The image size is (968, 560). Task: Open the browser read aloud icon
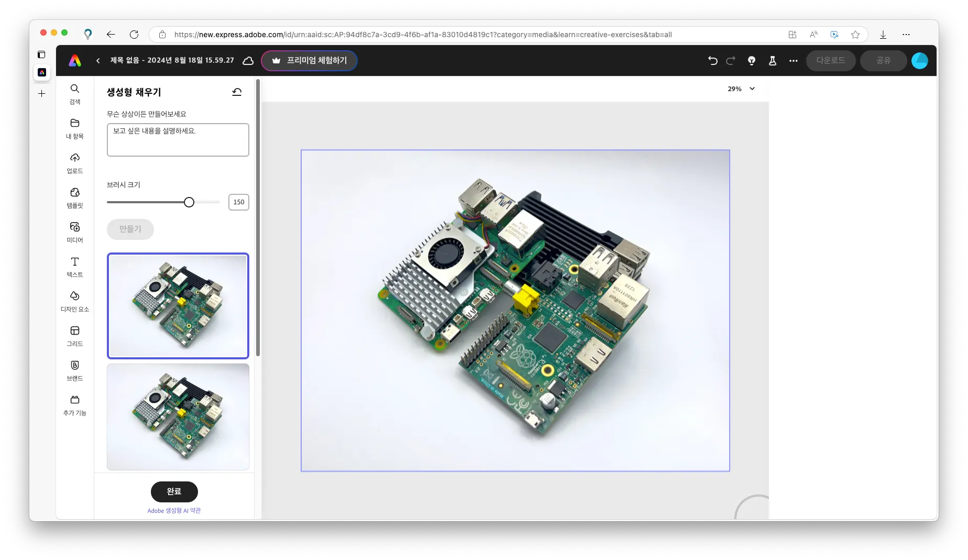coord(813,35)
